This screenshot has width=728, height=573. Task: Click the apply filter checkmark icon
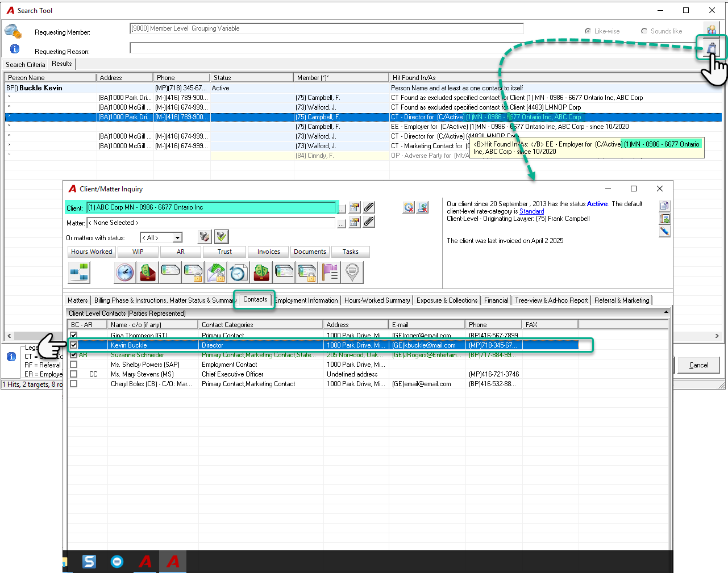[x=222, y=237]
